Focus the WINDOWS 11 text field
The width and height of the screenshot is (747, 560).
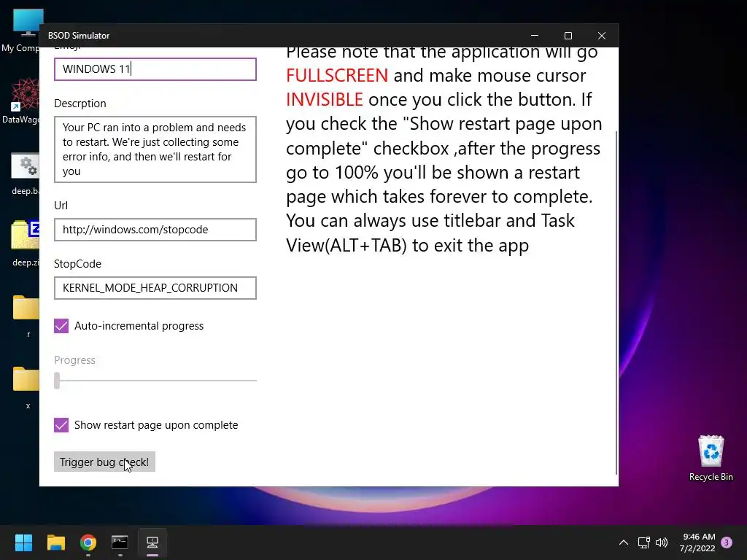pos(155,69)
